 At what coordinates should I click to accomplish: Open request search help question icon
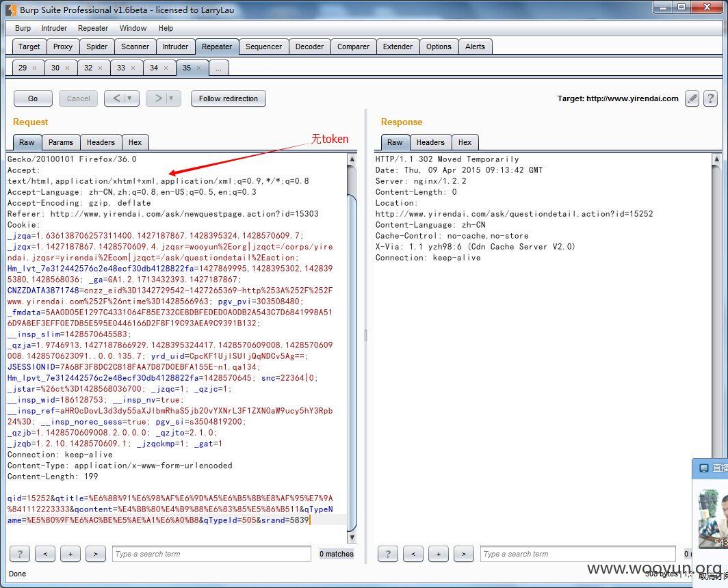point(19,554)
